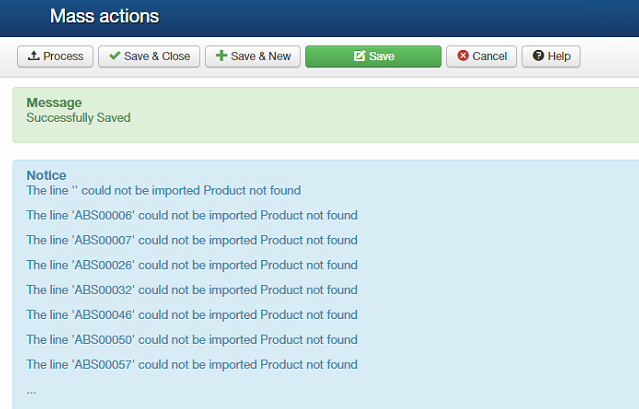639x409 pixels.
Task: Click the upload icon on Process button
Action: pyautogui.click(x=33, y=56)
